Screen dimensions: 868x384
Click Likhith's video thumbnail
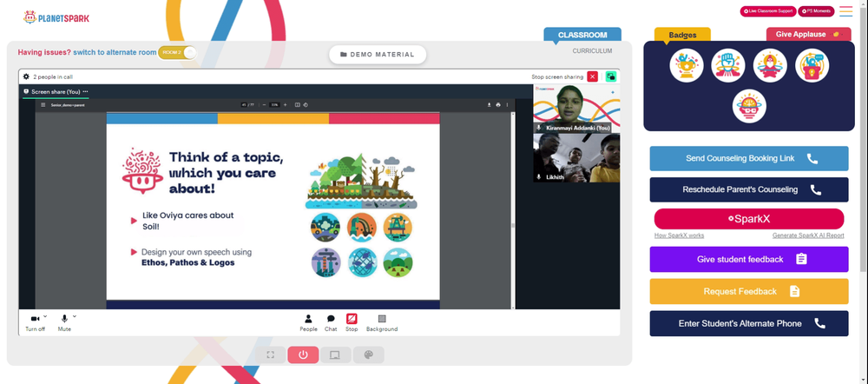576,157
